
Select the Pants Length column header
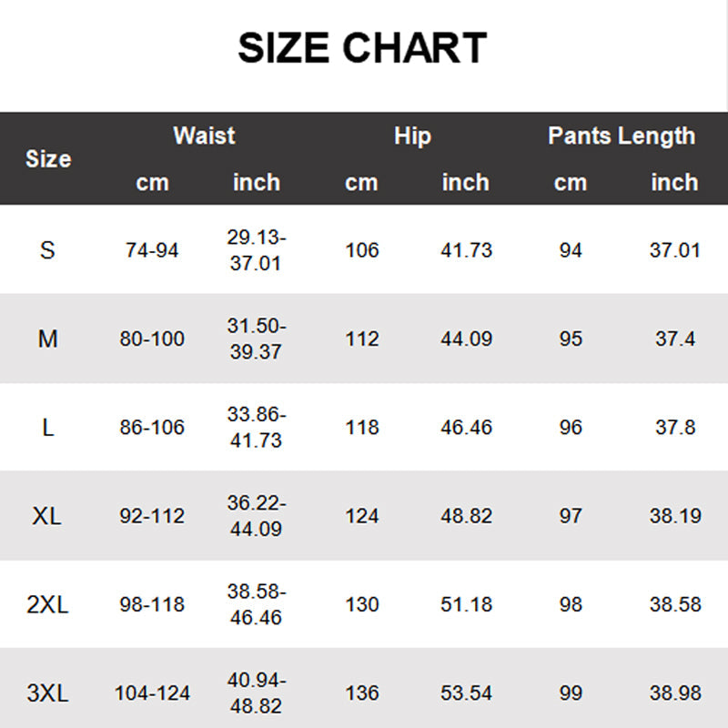(x=622, y=136)
